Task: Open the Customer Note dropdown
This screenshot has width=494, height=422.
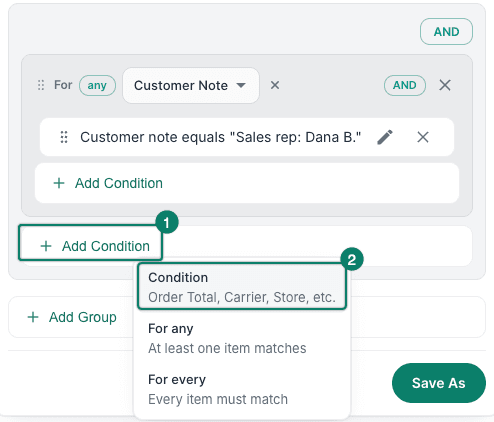Action: (191, 86)
